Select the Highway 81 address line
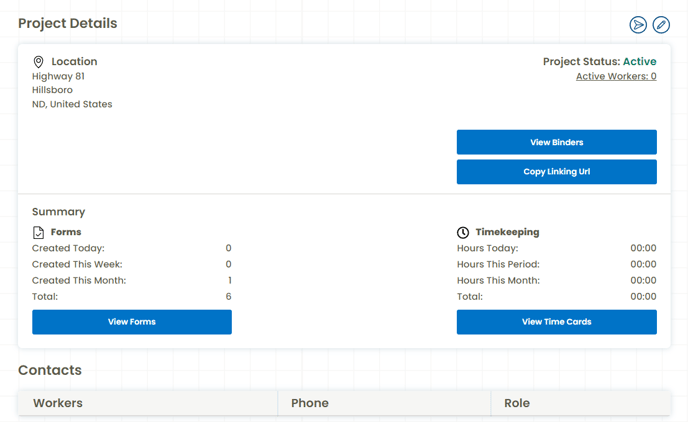The height and width of the screenshot is (422, 688). coord(58,76)
